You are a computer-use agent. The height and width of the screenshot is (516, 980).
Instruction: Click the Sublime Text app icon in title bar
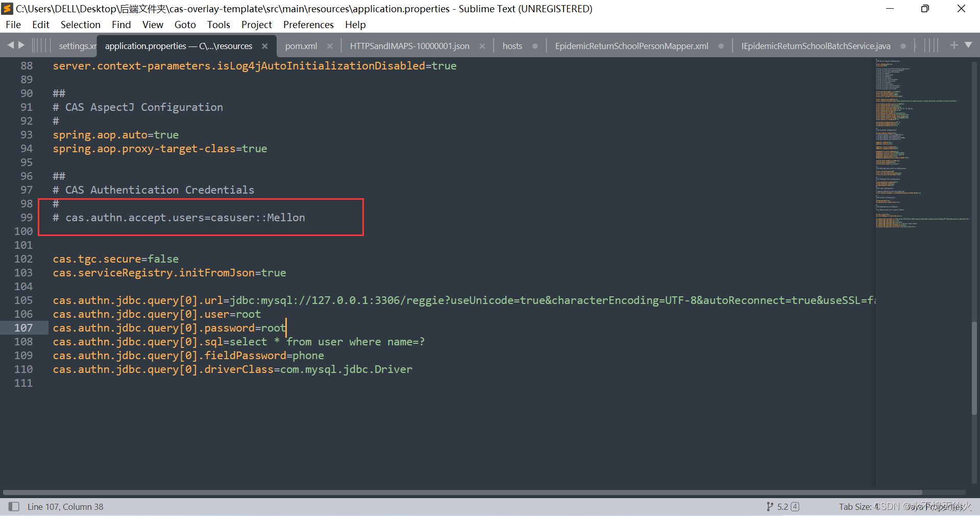coord(7,9)
